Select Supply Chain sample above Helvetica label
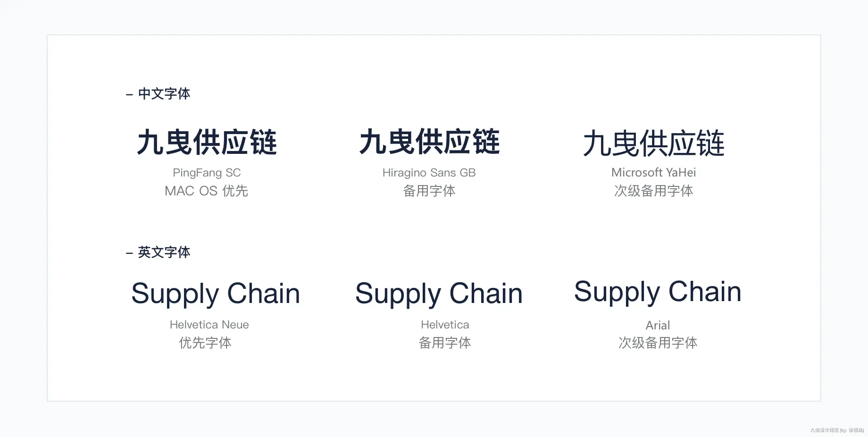The height and width of the screenshot is (437, 868). tap(439, 294)
